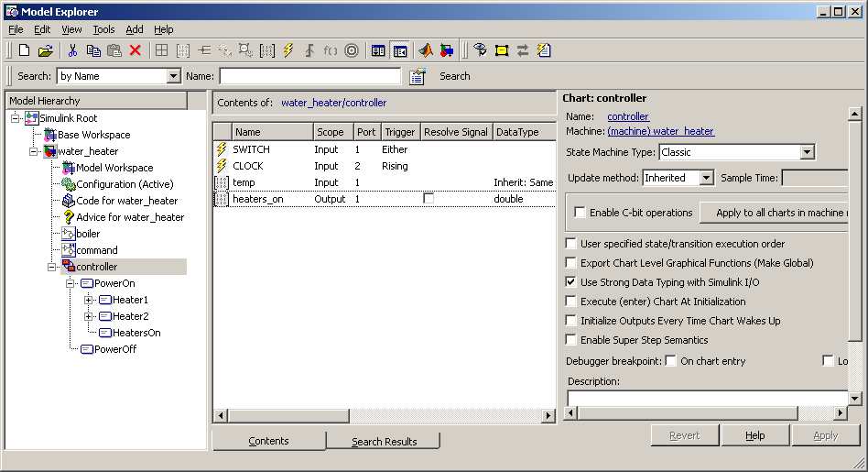The image size is (868, 472).
Task: Open the Edit menu
Action: tap(42, 29)
